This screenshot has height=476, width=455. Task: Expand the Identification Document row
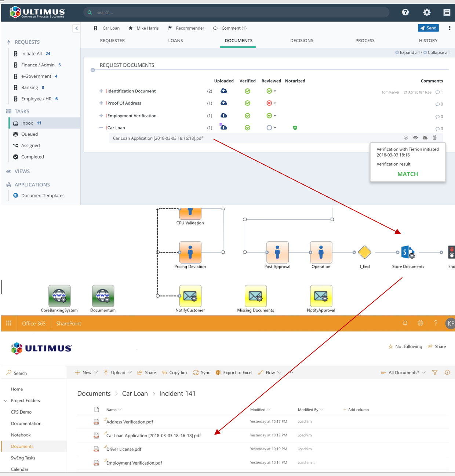tap(101, 91)
